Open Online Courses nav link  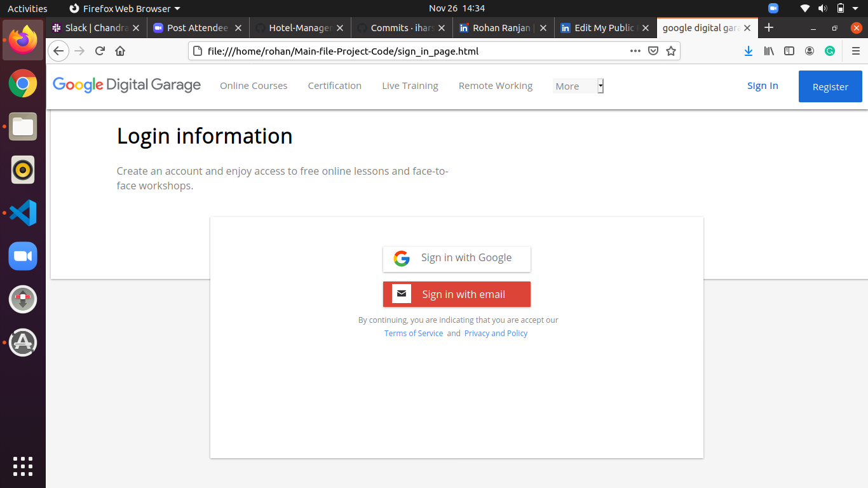point(254,86)
